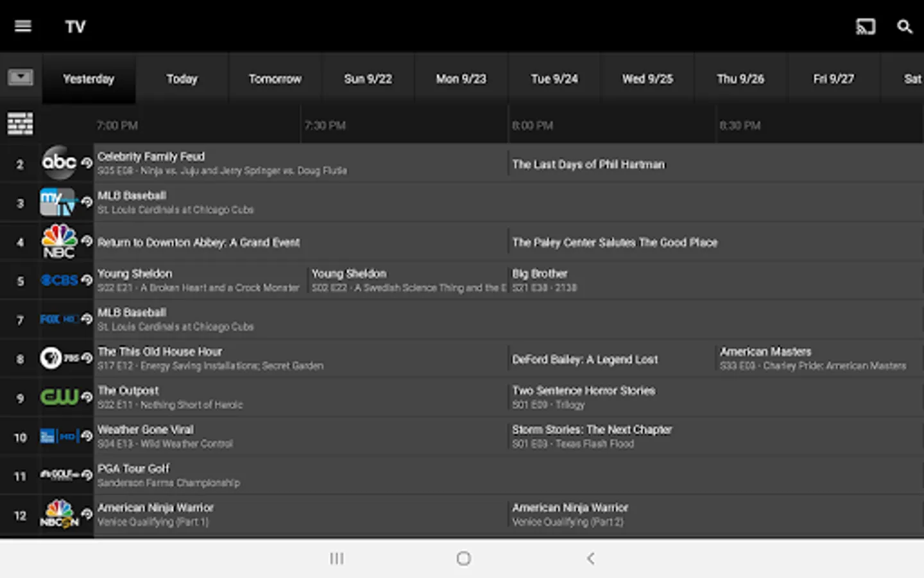Open Young Sheldon S02 E21 listing
Image resolution: width=924 pixels, height=578 pixels.
[x=200, y=281]
